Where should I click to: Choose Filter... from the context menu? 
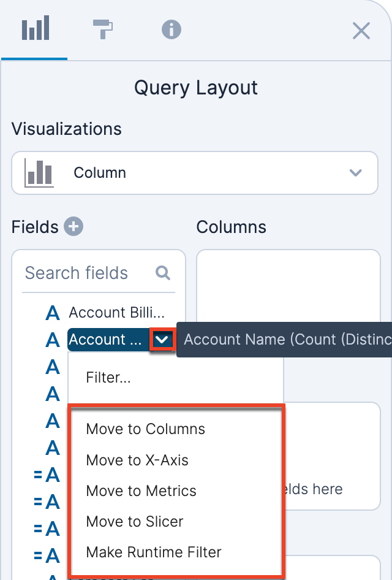coord(108,378)
